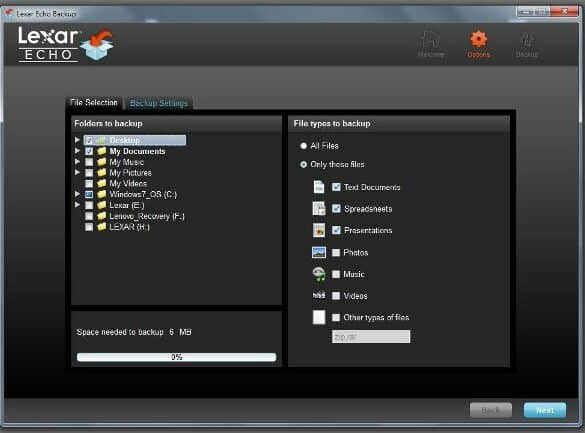Click the File types to backup heading
Viewport: 585px width, 433px height.
click(332, 123)
